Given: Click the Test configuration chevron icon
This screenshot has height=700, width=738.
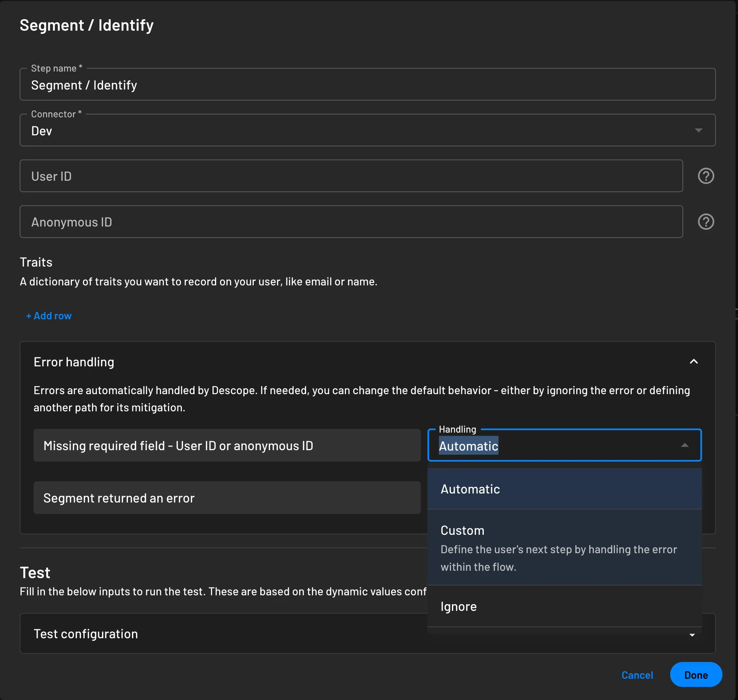Looking at the screenshot, I should point(691,635).
